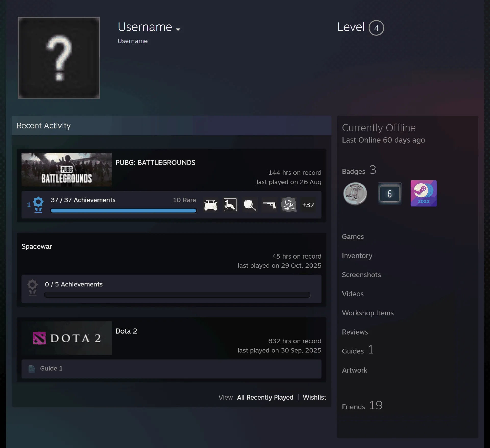Image resolution: width=490 pixels, height=448 pixels.
Task: Open the Wishlist link
Action: [314, 398]
